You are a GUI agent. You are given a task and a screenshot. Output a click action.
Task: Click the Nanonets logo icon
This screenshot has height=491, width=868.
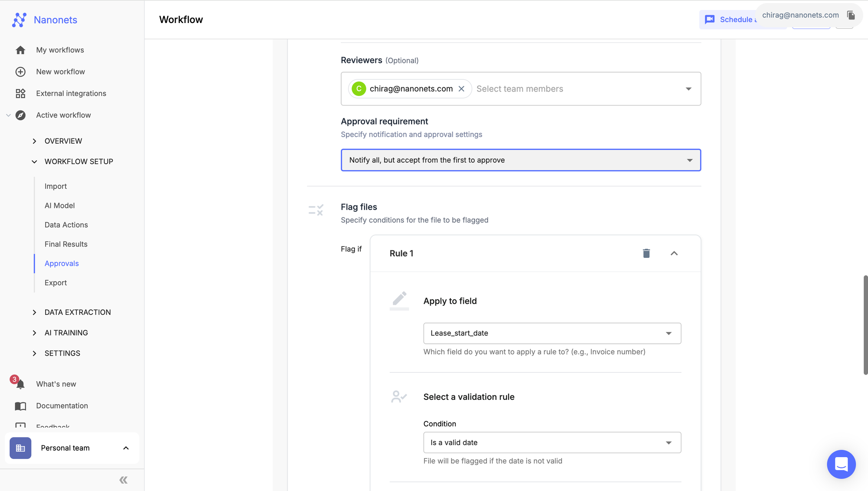coord(19,20)
